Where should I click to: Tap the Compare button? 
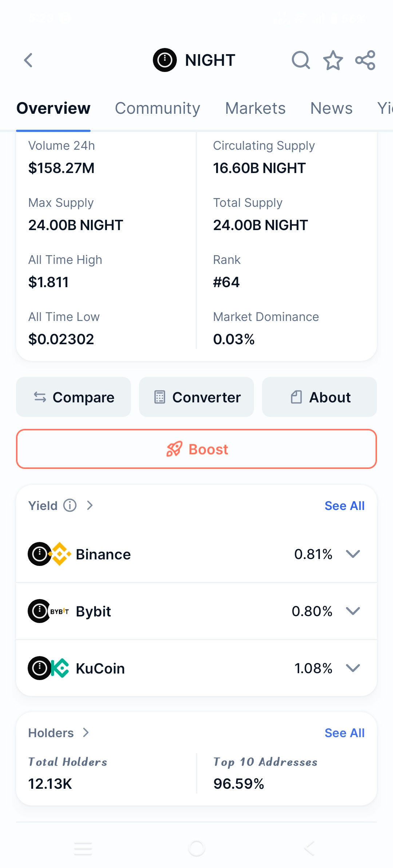pos(74,397)
